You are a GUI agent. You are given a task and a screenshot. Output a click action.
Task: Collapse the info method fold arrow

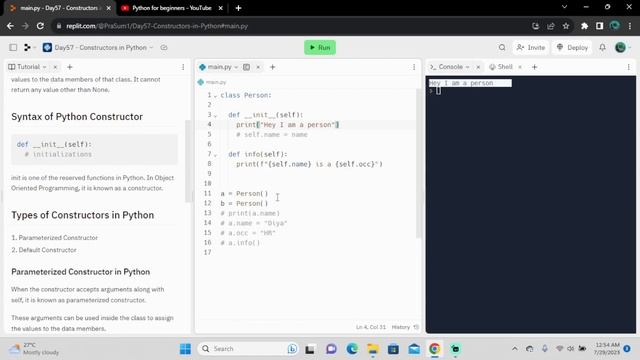[215, 155]
